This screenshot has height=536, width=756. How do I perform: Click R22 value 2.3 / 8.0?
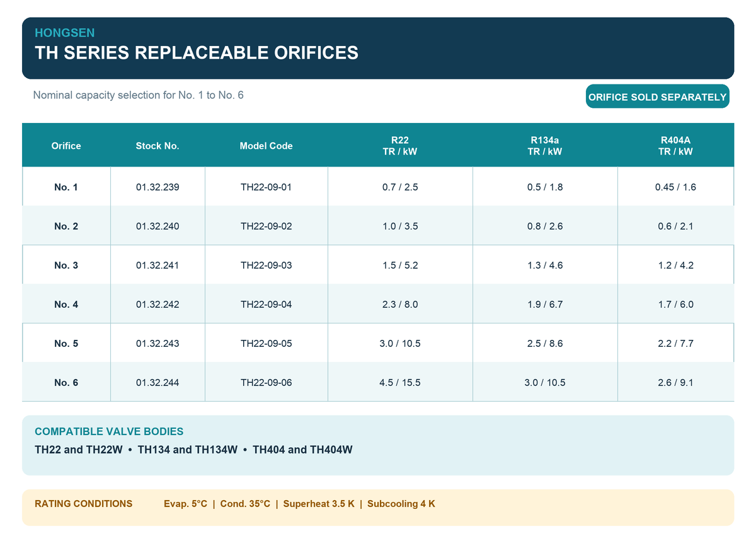click(x=400, y=305)
